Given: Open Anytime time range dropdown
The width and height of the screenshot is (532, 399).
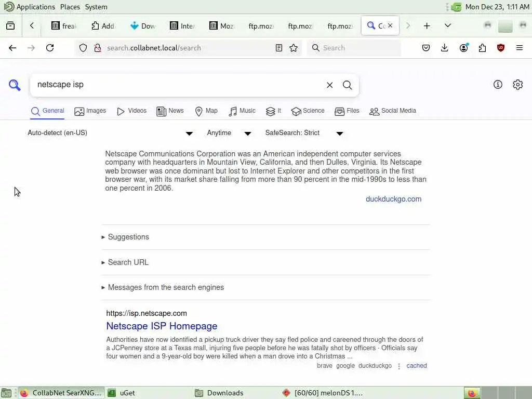Looking at the screenshot, I should click(x=229, y=133).
